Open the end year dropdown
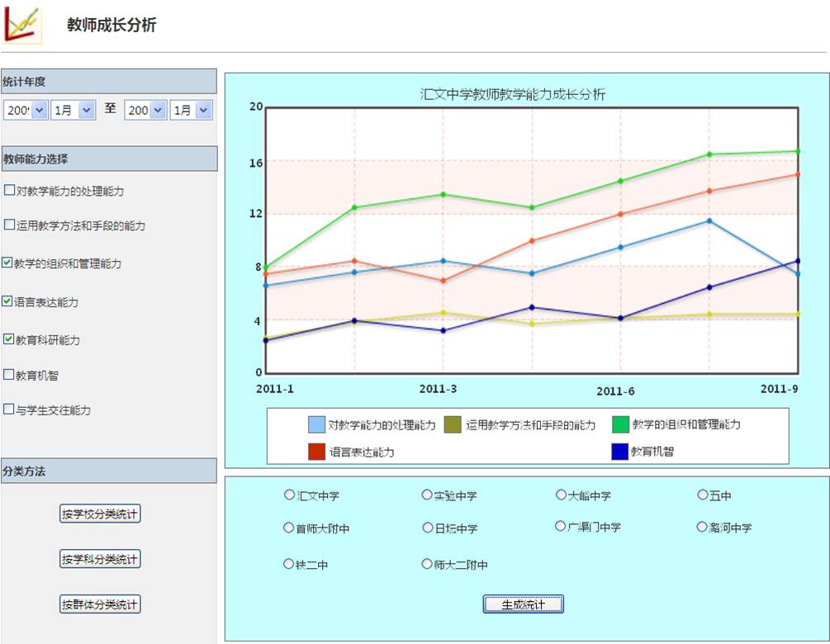Screen dimensions: 830x644 click(x=145, y=110)
